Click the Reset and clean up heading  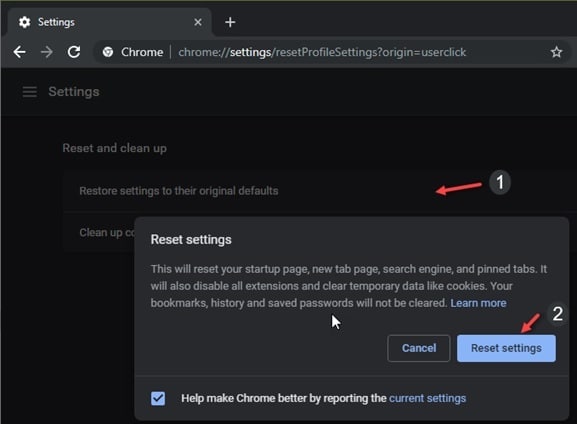tap(114, 148)
